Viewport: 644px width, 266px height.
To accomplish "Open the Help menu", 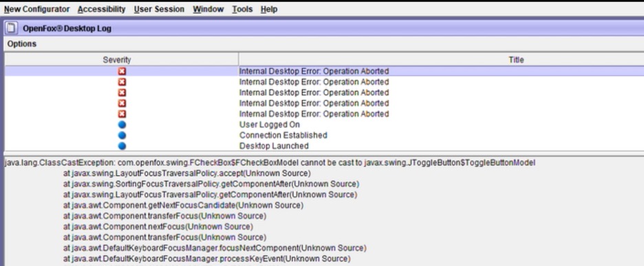I will (x=269, y=9).
